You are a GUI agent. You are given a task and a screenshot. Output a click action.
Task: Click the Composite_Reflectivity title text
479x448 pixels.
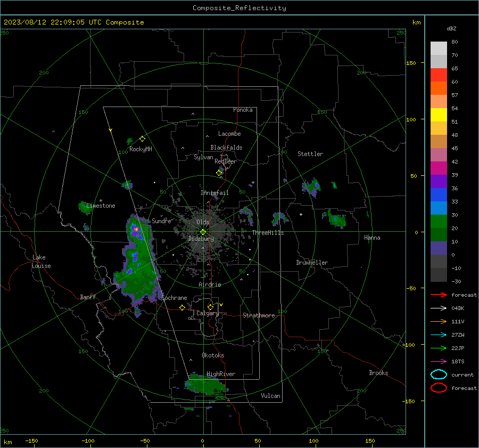[x=240, y=8]
